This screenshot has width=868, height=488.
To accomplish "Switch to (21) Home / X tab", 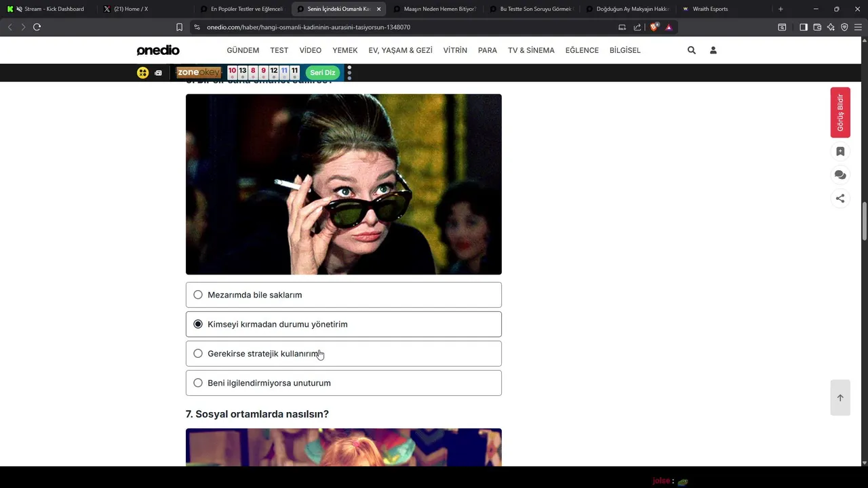I will [x=144, y=9].
